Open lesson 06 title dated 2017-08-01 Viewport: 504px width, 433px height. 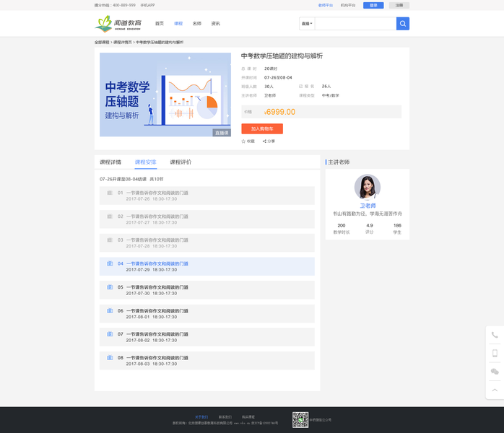click(157, 310)
